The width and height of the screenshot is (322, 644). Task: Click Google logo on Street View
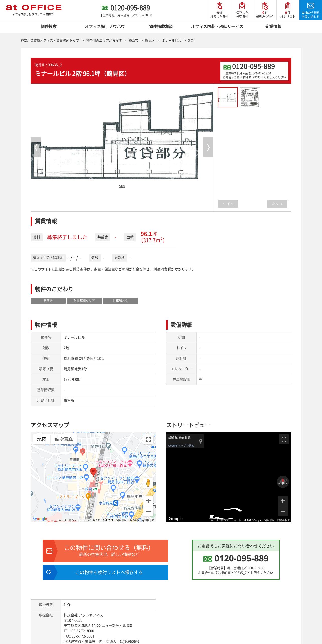pos(176,519)
